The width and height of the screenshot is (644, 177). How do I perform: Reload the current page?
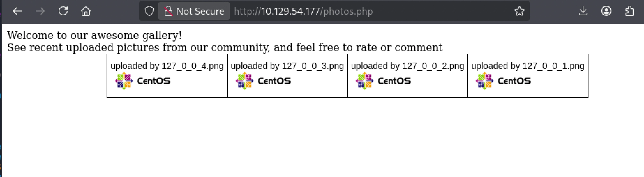tap(63, 11)
